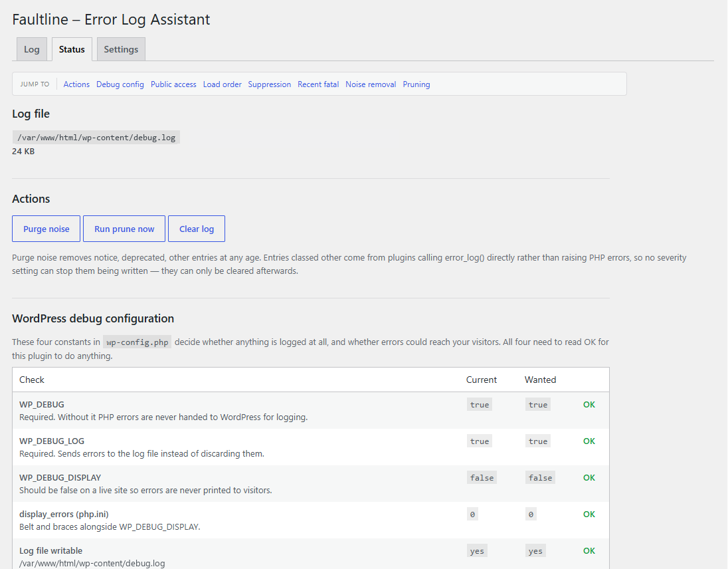Click Wanted value true for WP_DEBUG_LOG
Screen dimensions: 728x569
(538, 441)
